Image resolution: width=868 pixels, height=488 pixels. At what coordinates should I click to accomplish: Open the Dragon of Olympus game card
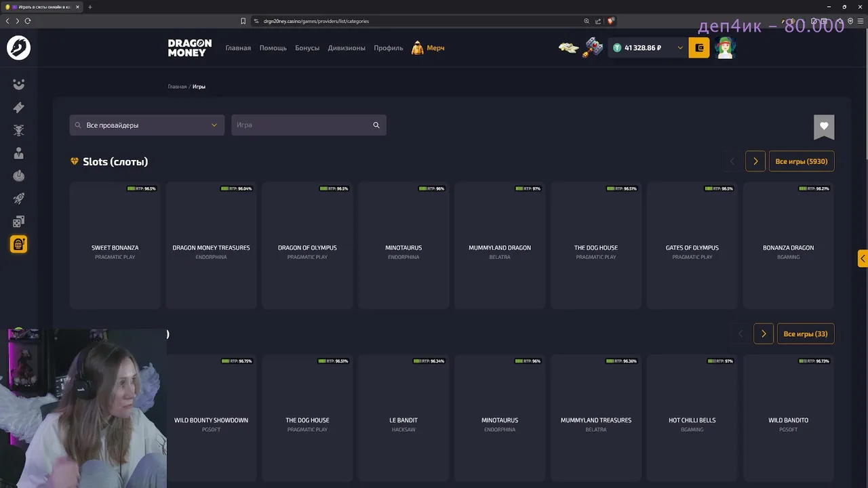pos(307,245)
